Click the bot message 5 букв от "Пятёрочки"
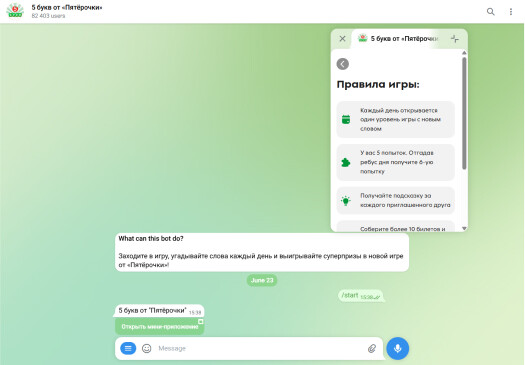Viewport: 525px width, 365px height. click(x=159, y=311)
